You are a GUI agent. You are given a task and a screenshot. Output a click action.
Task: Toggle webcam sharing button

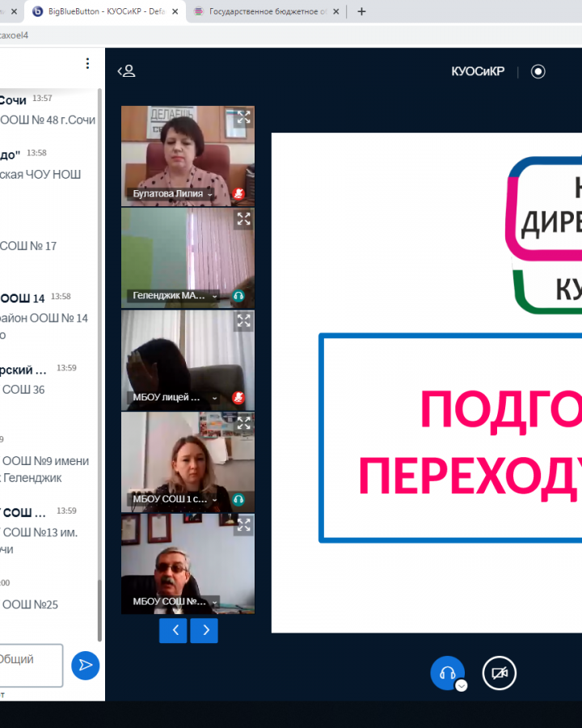coord(499,672)
